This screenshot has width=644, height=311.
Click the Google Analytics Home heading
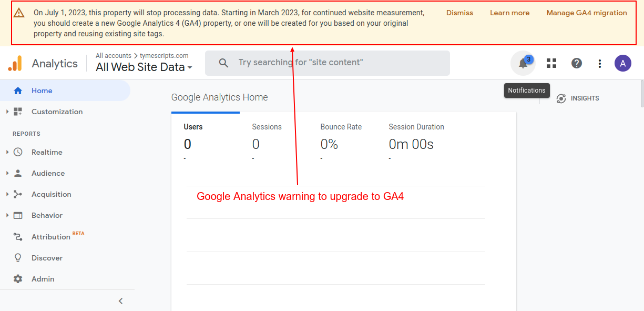click(x=220, y=97)
